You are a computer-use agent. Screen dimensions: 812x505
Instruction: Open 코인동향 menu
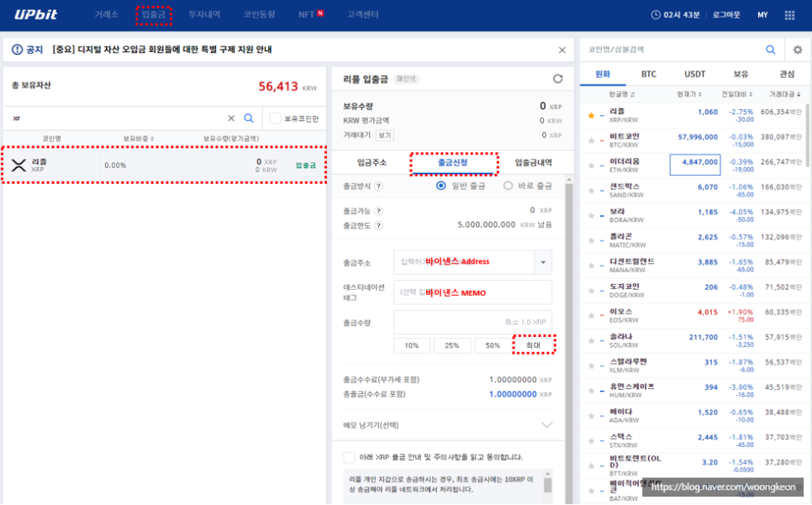(x=259, y=14)
